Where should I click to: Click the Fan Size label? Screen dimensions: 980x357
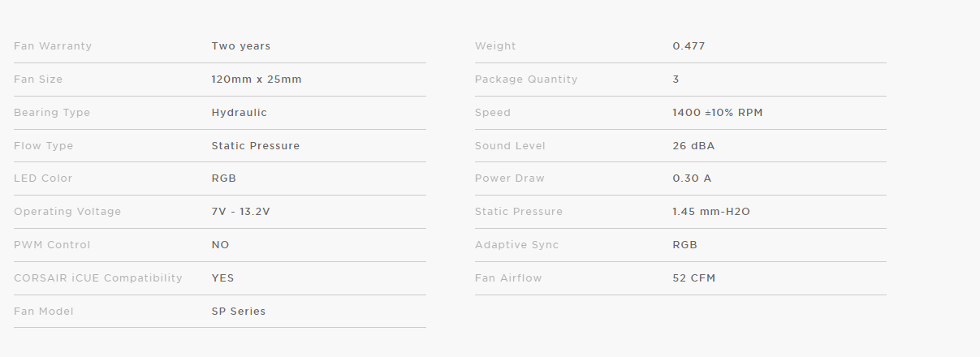click(38, 80)
